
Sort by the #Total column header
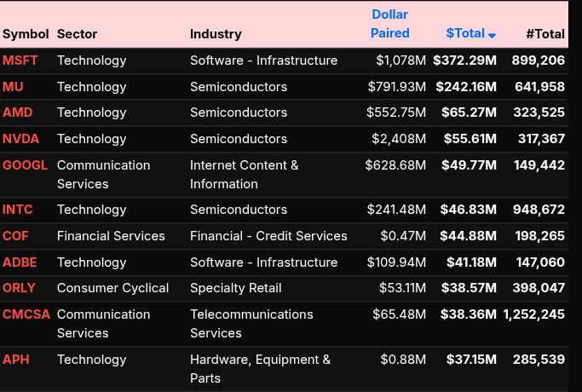point(545,34)
